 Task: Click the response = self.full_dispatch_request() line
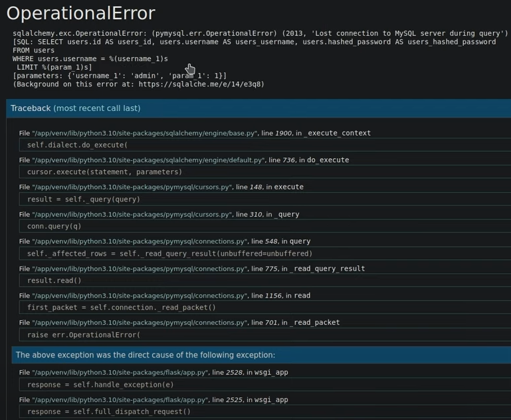(109, 411)
